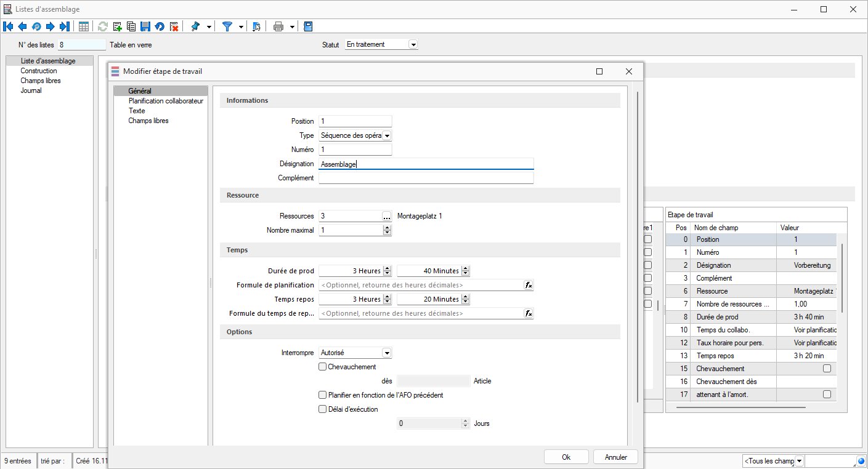Click the printer icon in toolbar
868x469 pixels.
click(x=278, y=26)
